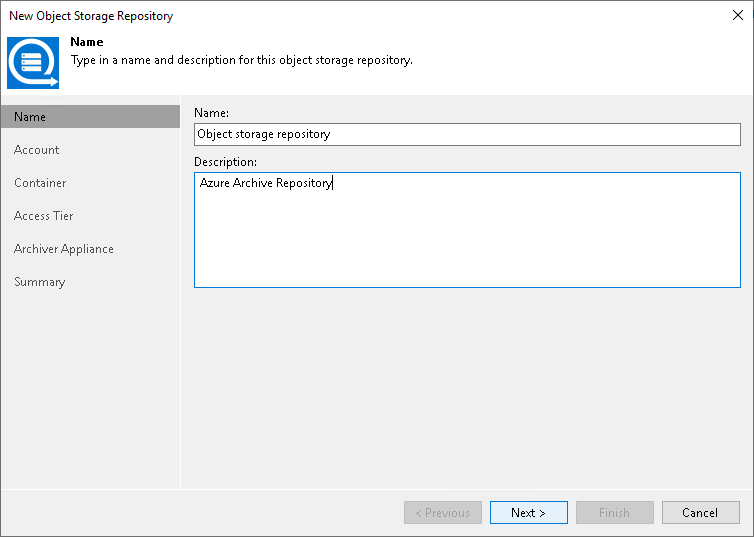Click the 'New Object Storage Repository' title

[91, 16]
